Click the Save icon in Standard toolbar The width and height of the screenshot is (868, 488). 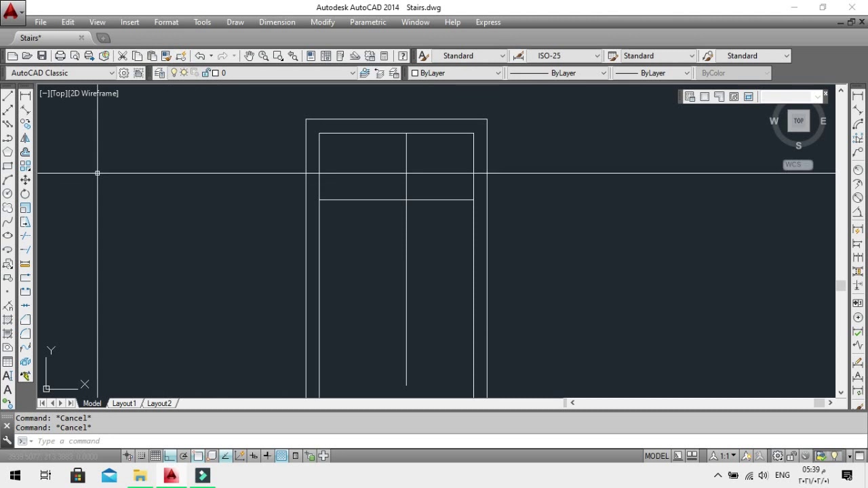tap(42, 56)
